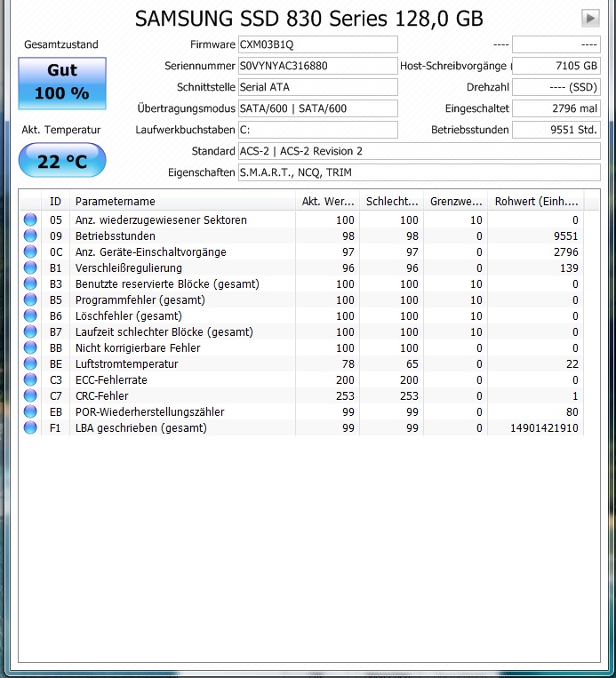Click the Standard field ACS-2 | ACS-2 Revision 2
Viewport: 616px width, 678px height.
(420, 151)
